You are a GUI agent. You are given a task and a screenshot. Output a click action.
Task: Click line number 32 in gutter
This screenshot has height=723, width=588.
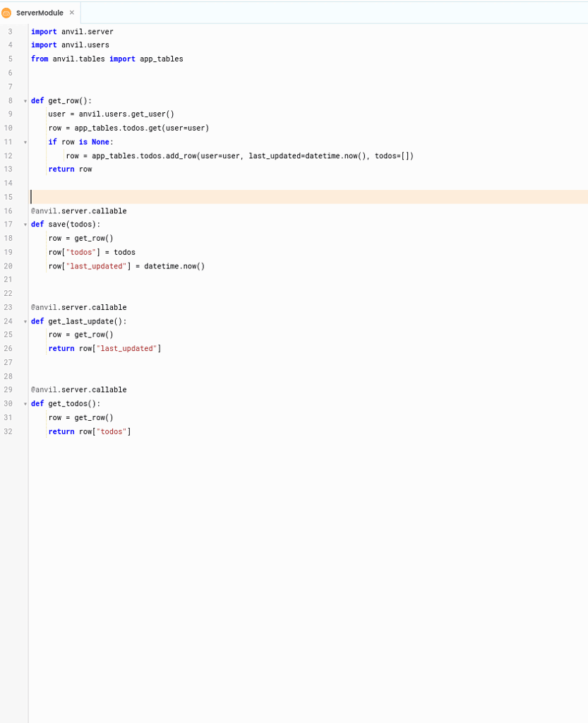(8, 431)
